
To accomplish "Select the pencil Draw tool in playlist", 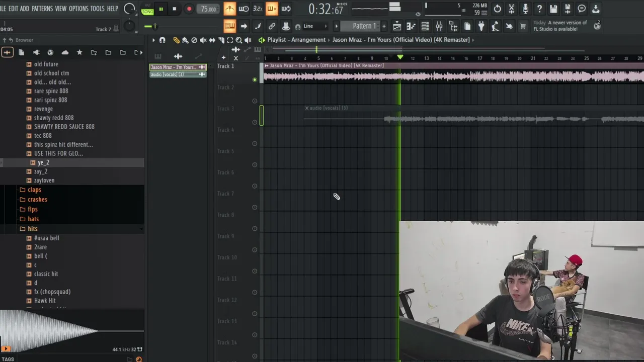I will [x=176, y=40].
